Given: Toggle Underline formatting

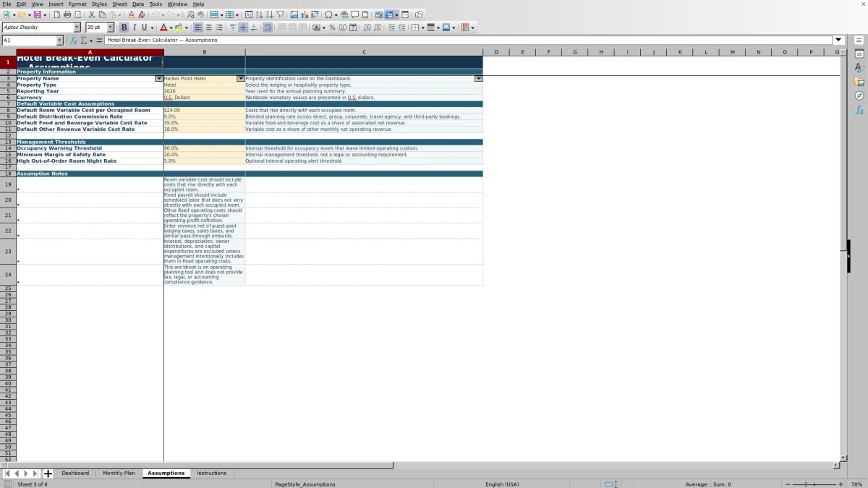Looking at the screenshot, I should pyautogui.click(x=144, y=27).
